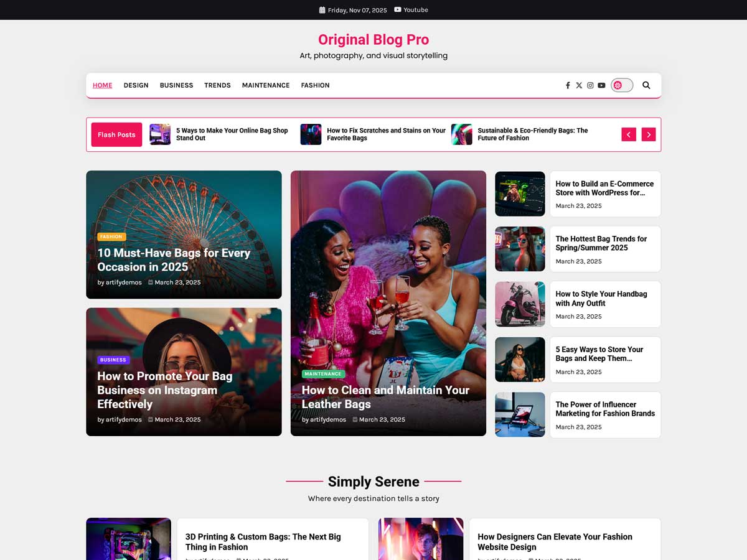The height and width of the screenshot is (560, 747).
Task: Click scooter thumbnail for Style Your Handbag post
Action: tap(520, 304)
